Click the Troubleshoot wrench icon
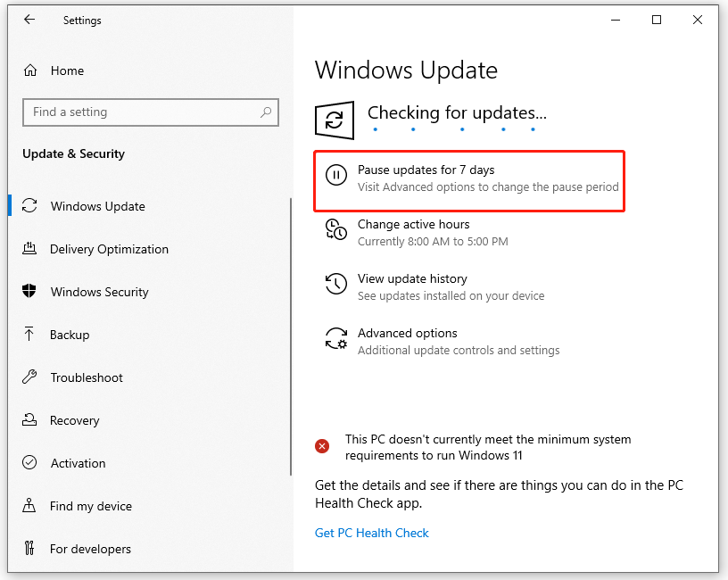This screenshot has width=728, height=580. (x=31, y=377)
